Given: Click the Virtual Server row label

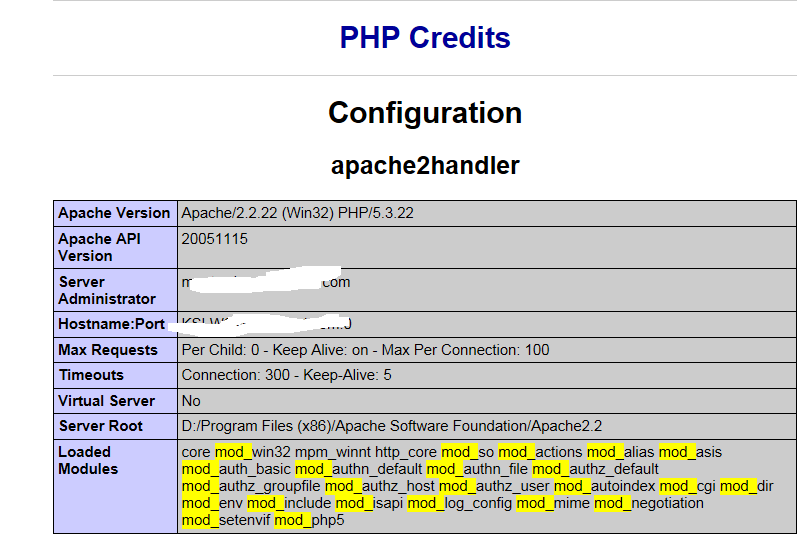Looking at the screenshot, I should pyautogui.click(x=107, y=401).
